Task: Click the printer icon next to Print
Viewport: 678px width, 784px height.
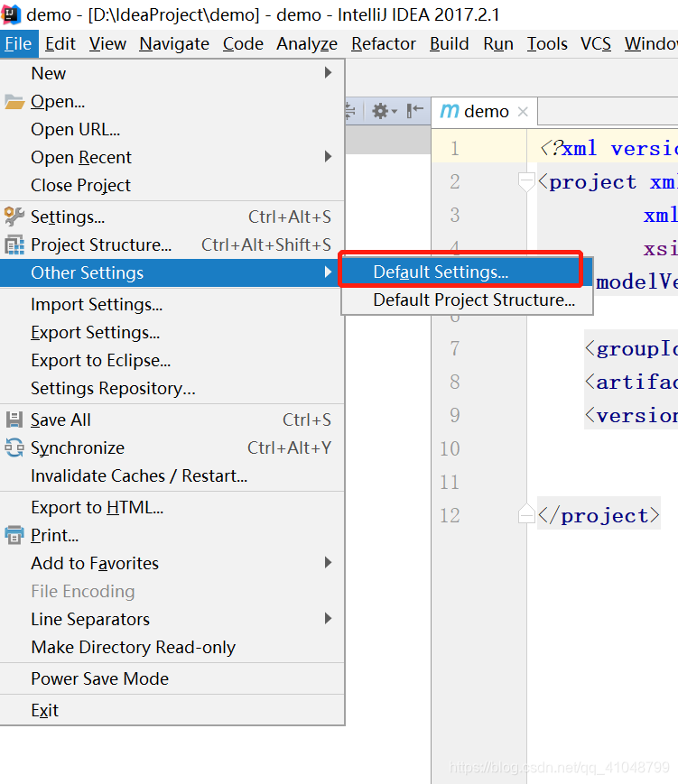Action: 16,535
